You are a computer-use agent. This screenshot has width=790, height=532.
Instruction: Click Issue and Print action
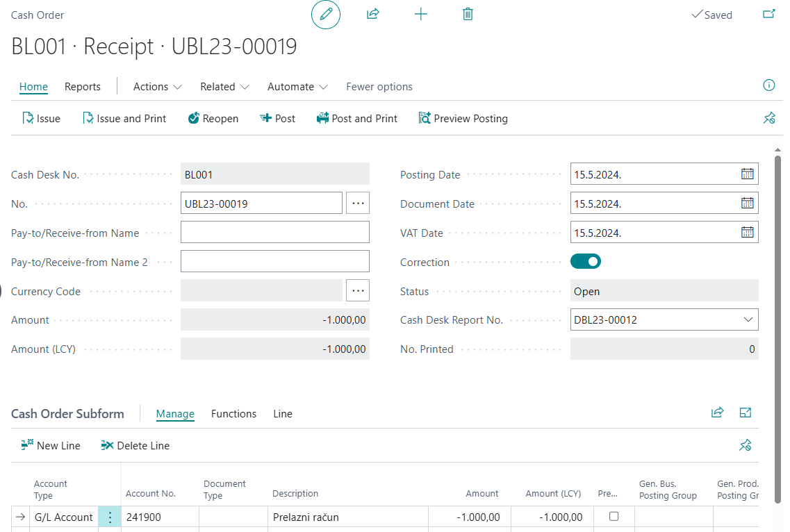pyautogui.click(x=124, y=118)
